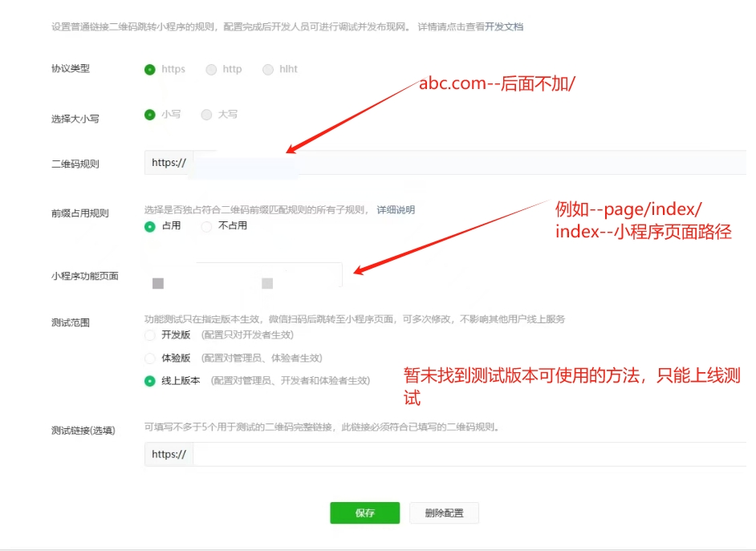Viewport: 756px width, 551px height.
Task: Click the https:// prefix in 二维码规则 field
Action: coord(169,163)
